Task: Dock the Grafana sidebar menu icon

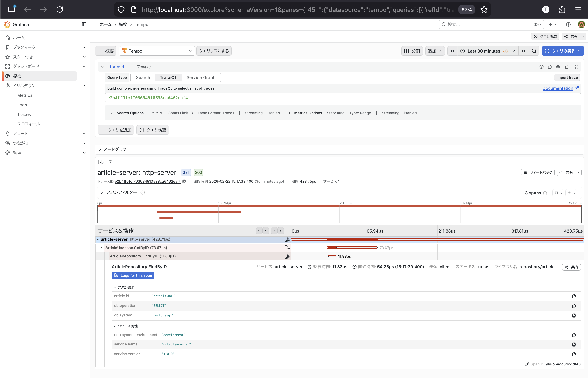Action: pos(84,24)
